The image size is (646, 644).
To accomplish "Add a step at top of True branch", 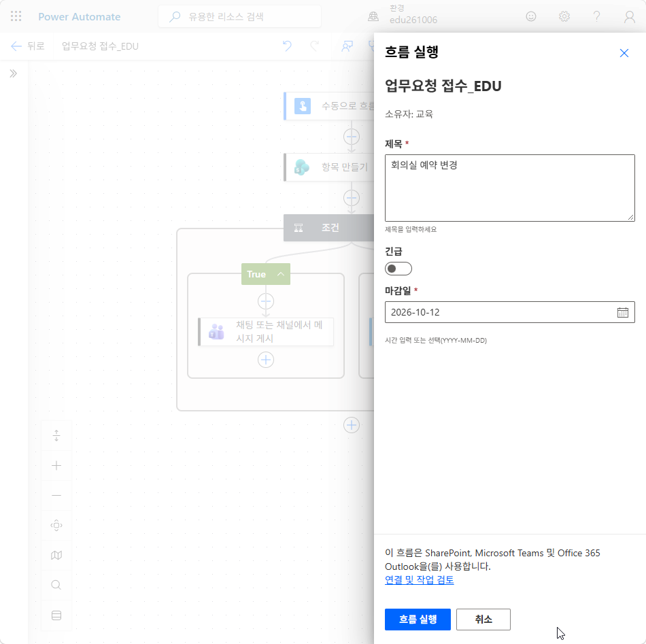I will 266,301.
